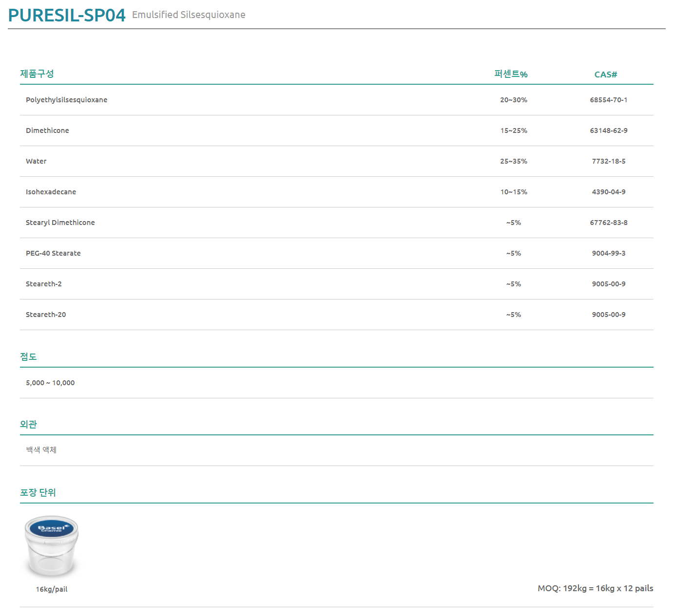This screenshot has width=674, height=616.
Task: Click the 백색 액체 appearance text
Action: click(x=41, y=450)
